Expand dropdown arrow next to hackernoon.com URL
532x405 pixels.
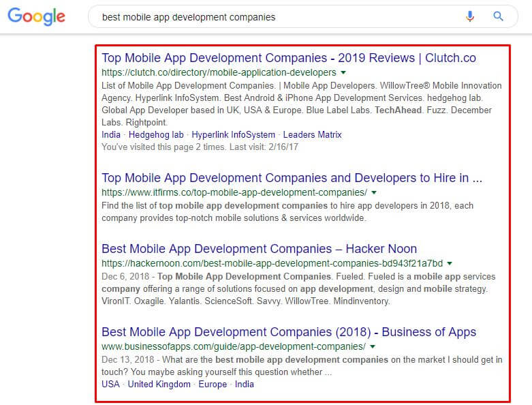[x=450, y=263]
